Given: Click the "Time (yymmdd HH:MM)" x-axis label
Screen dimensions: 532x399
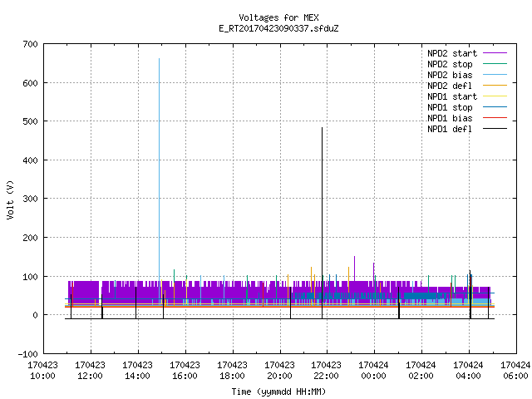Looking at the screenshot, I should coord(278,392).
